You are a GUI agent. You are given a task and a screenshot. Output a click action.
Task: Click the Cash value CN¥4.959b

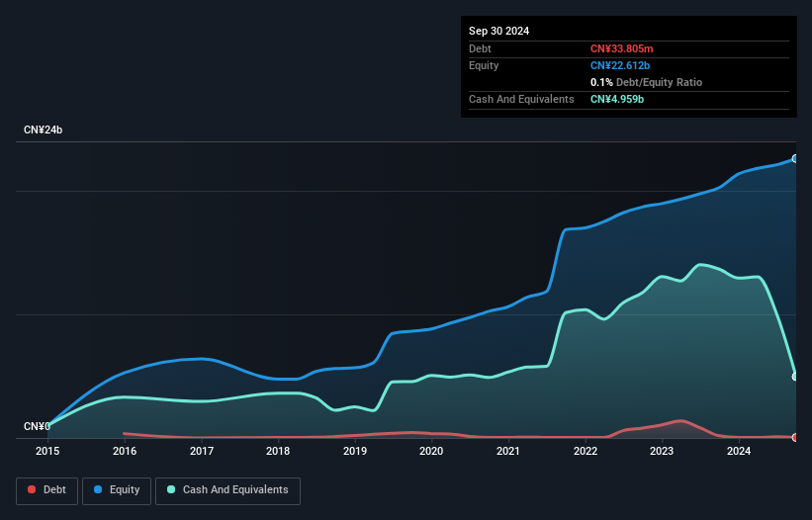coord(617,99)
